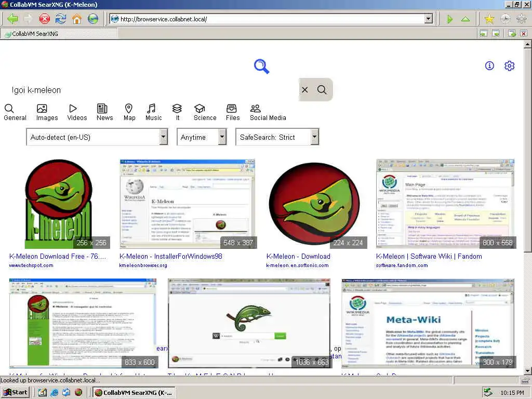Switch to Images category
Viewport: 532px width, 399px height.
[47, 113]
